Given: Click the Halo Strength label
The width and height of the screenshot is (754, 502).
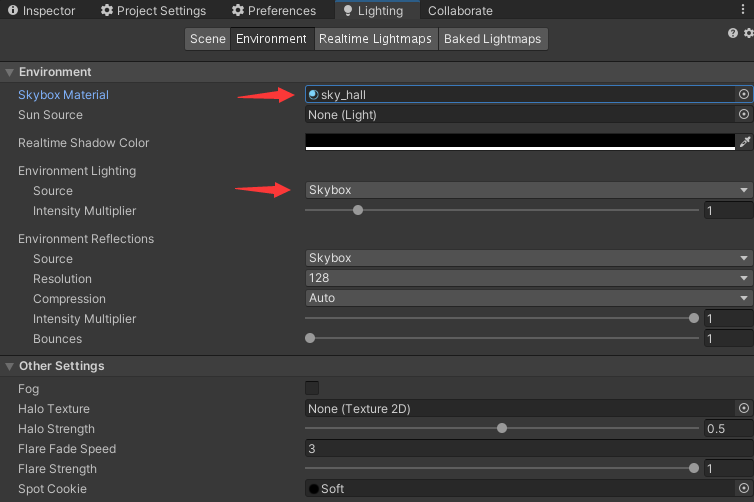Looking at the screenshot, I should tap(56, 429).
